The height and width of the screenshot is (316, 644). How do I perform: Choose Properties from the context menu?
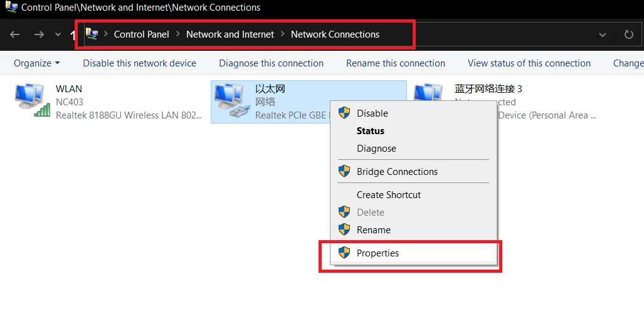coord(377,253)
